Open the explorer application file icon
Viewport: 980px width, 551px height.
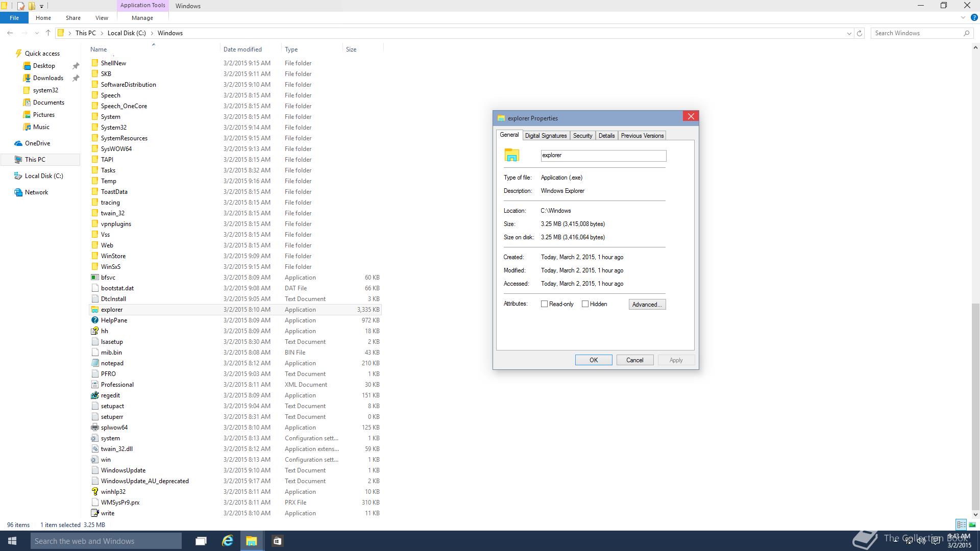click(95, 310)
